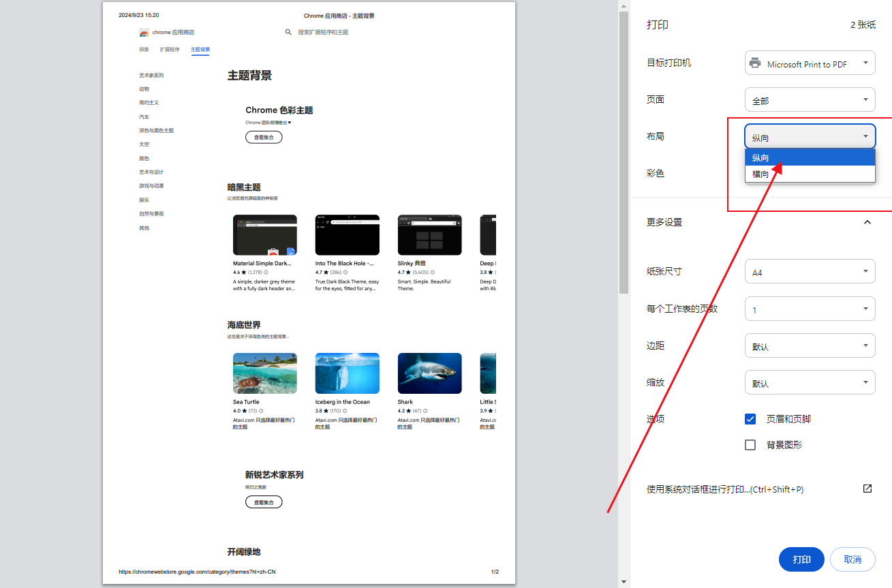
Task: Click the search magnifier icon in preview
Action: (x=288, y=32)
